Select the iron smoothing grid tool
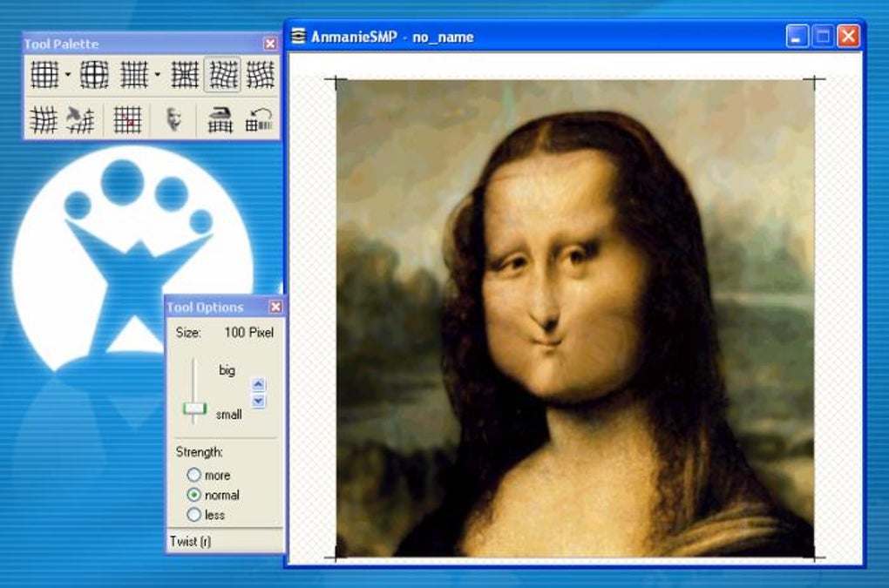 click(x=220, y=119)
